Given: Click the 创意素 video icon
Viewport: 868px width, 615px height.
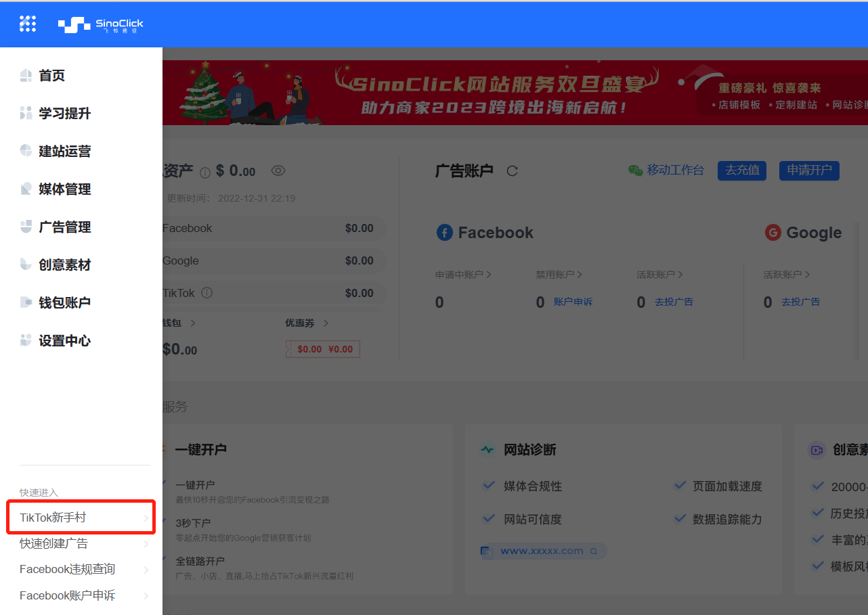Looking at the screenshot, I should tap(817, 450).
